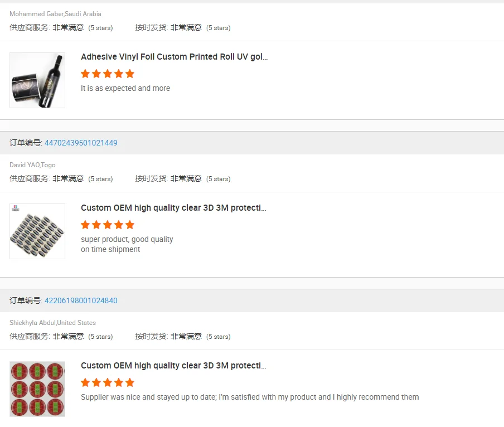Click first star under Adhesive Vinyl Foil title
This screenshot has width=504, height=427.
85,74
